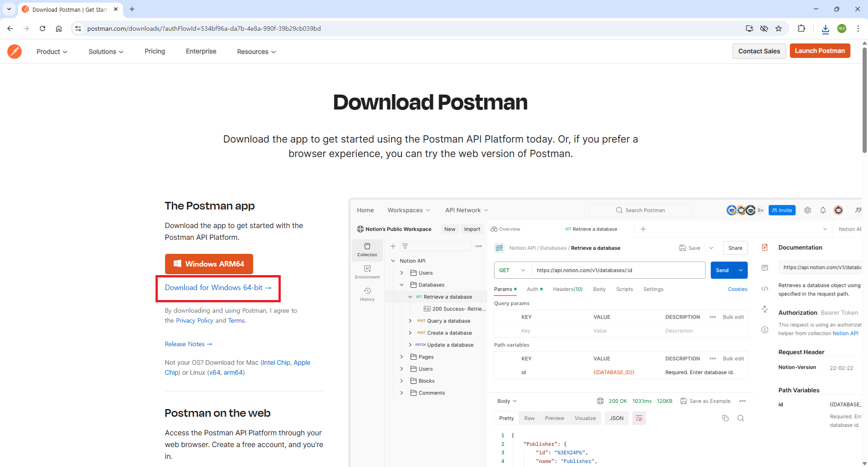Click the blue Send button
Viewport: 868px width, 467px height.
coord(722,270)
